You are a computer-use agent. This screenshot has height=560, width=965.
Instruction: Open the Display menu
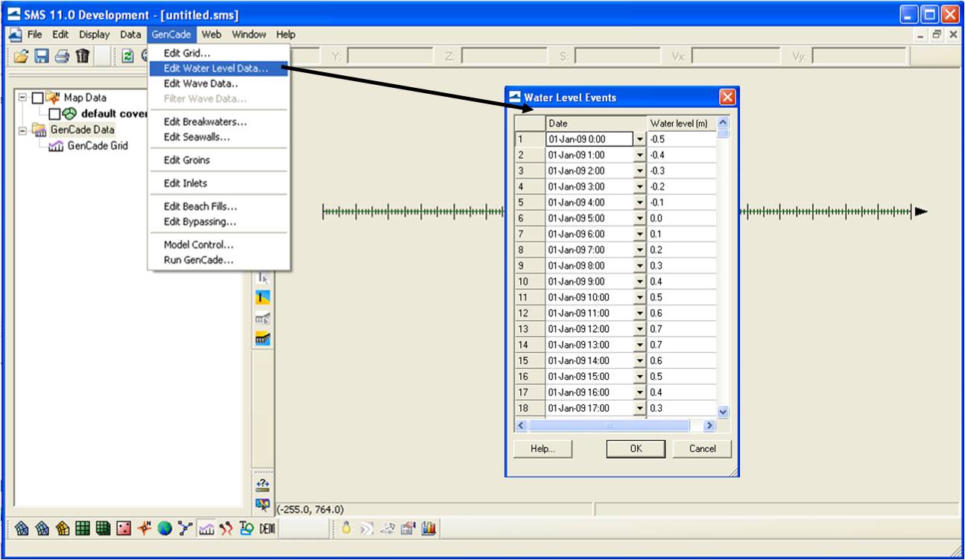95,34
